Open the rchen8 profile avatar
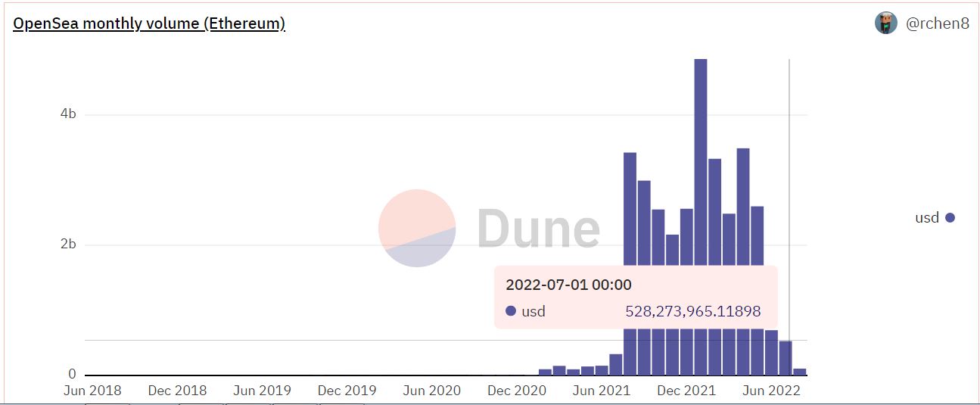The height and width of the screenshot is (405, 980). (886, 23)
